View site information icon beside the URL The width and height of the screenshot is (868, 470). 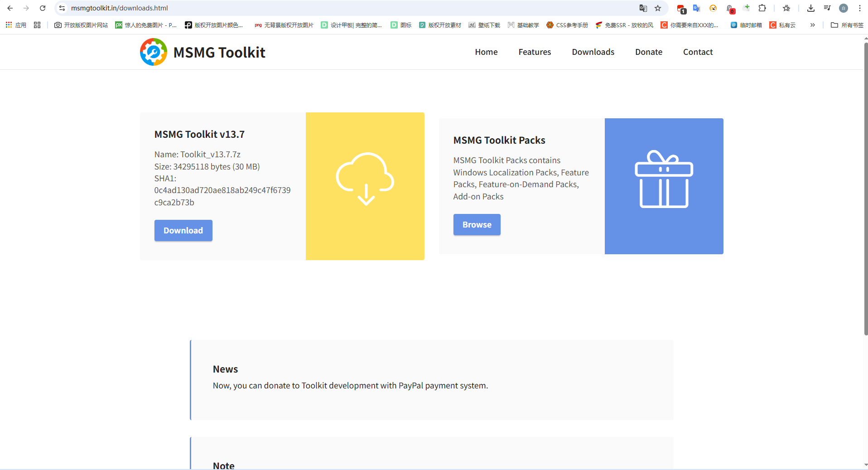coord(62,8)
